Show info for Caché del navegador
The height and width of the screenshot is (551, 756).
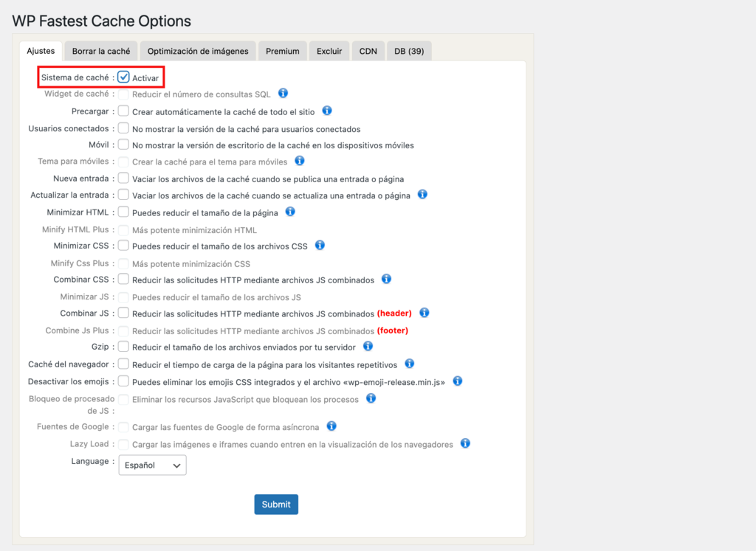pos(409,364)
